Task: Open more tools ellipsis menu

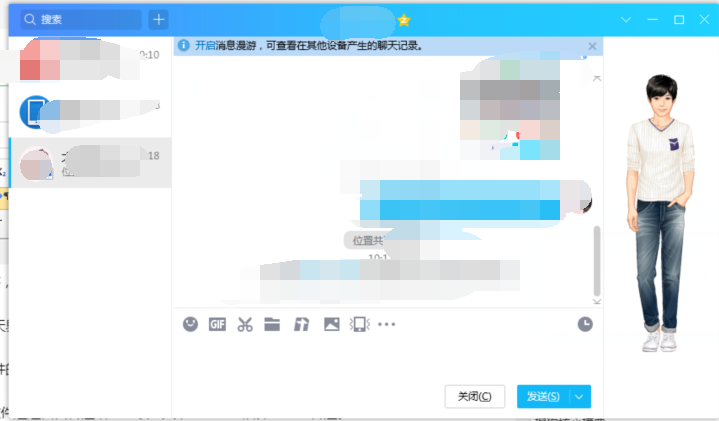Action: [x=387, y=324]
